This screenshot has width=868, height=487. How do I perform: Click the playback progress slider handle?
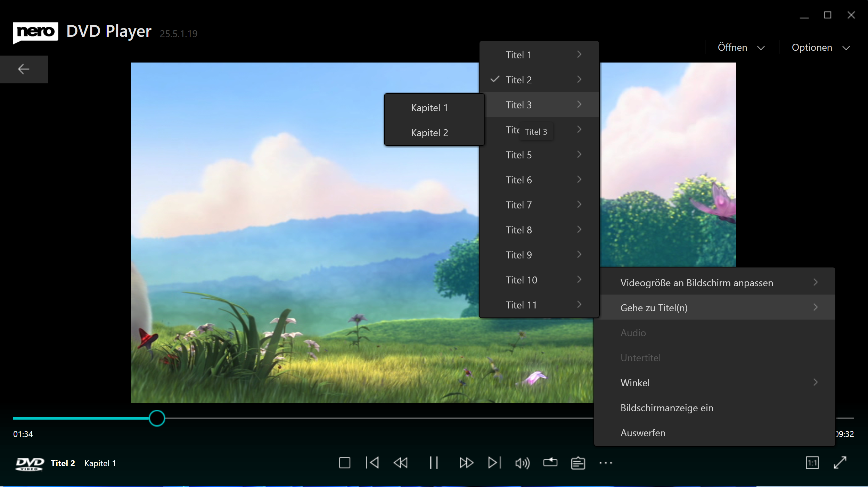pos(157,418)
